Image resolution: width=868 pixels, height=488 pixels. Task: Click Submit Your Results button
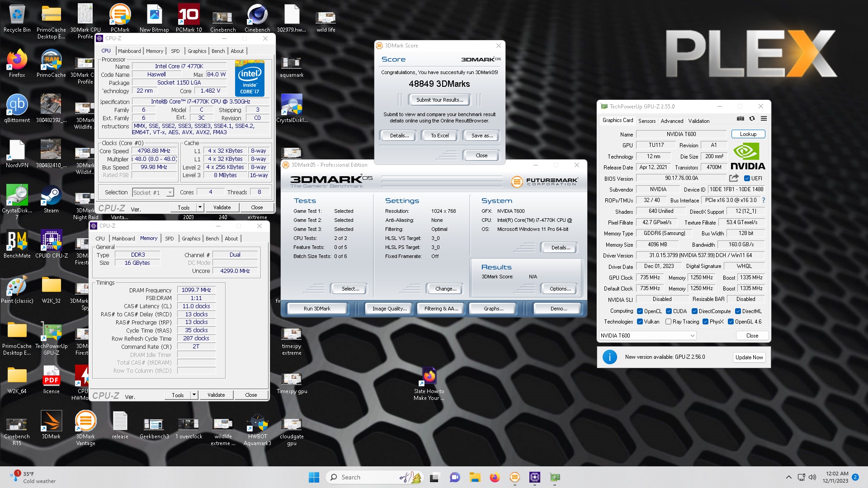tap(439, 100)
